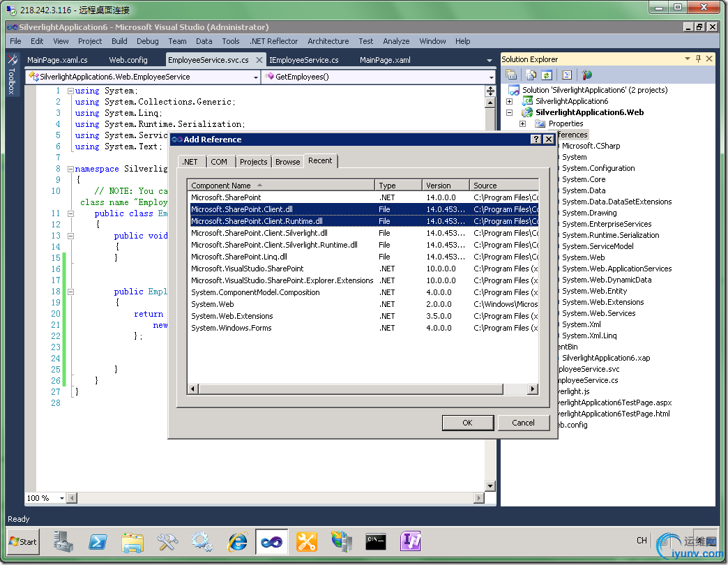The width and height of the screenshot is (728, 565).
Task: Pin the Solution Explorer panel with pushpin
Action: [x=698, y=59]
